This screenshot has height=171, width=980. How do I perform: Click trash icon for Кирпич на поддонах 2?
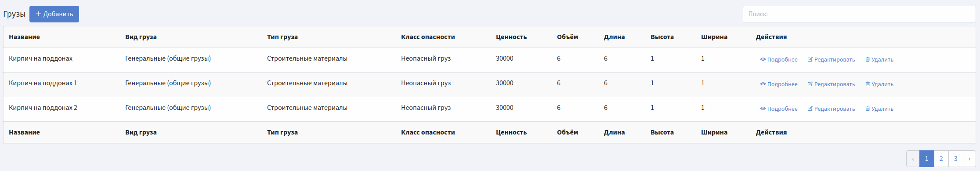[x=868, y=109]
